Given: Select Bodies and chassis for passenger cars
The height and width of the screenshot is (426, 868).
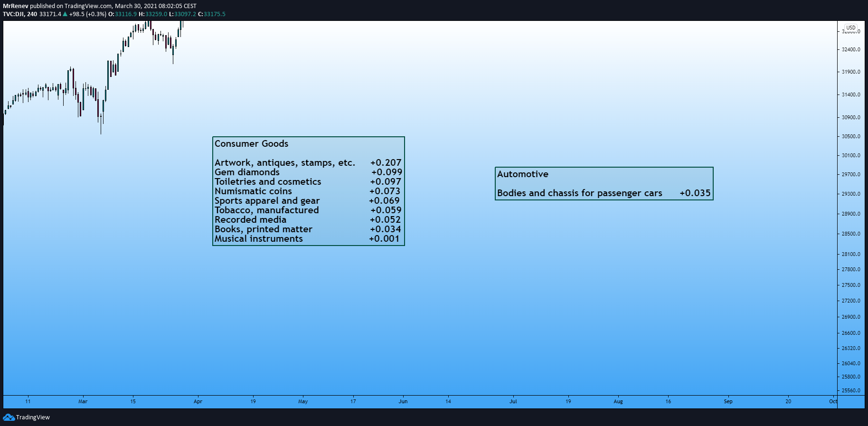Looking at the screenshot, I should (x=579, y=193).
